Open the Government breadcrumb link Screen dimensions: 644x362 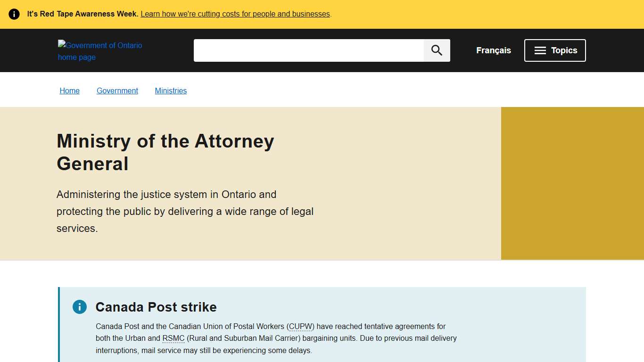pos(117,90)
